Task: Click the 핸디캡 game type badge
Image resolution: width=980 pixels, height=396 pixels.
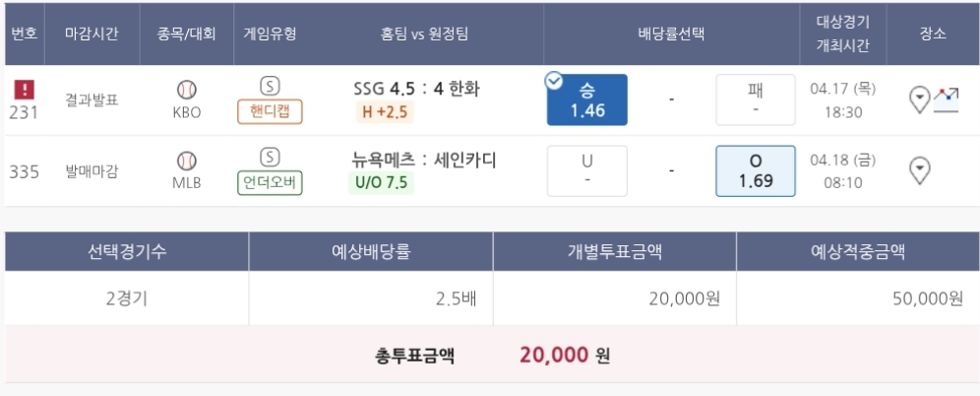Action: pyautogui.click(x=270, y=111)
